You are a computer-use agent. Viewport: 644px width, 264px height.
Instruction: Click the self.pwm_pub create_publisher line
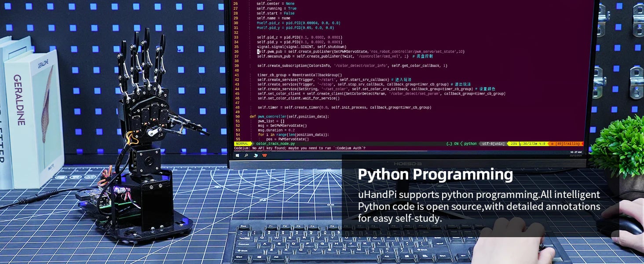click(361, 51)
